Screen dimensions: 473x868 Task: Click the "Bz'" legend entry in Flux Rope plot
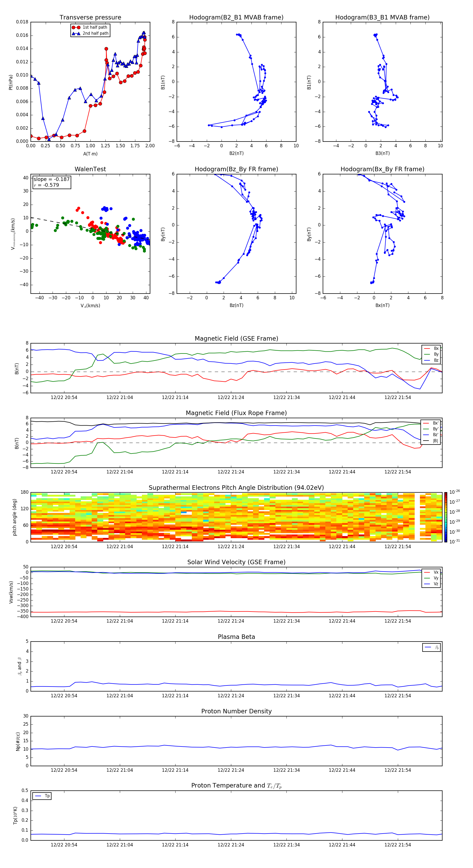pos(431,435)
